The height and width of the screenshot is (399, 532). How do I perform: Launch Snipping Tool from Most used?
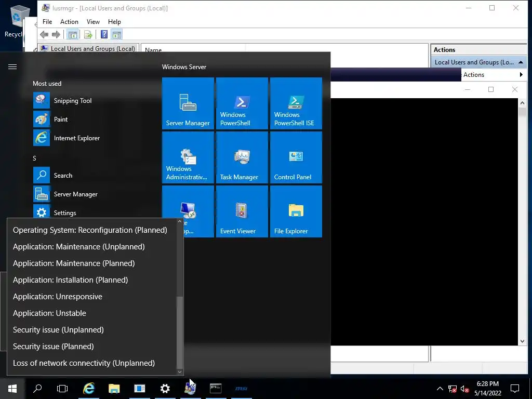[x=91, y=101]
